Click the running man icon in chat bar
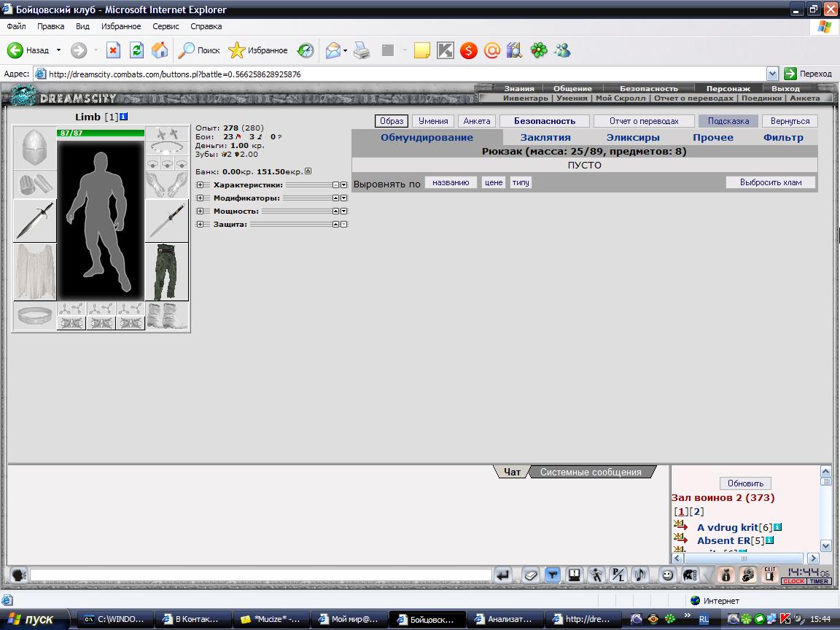Image resolution: width=840 pixels, height=630 pixels. click(x=596, y=575)
